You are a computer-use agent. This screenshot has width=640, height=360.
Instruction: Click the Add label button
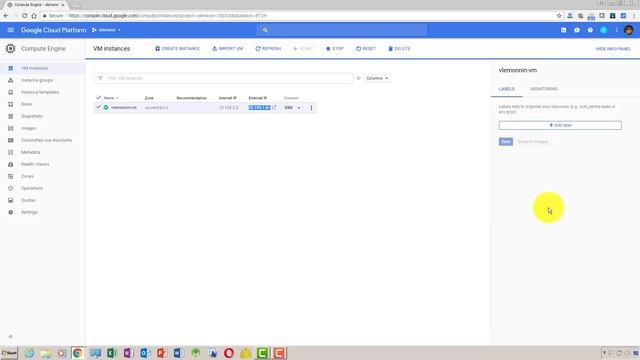[x=560, y=125]
